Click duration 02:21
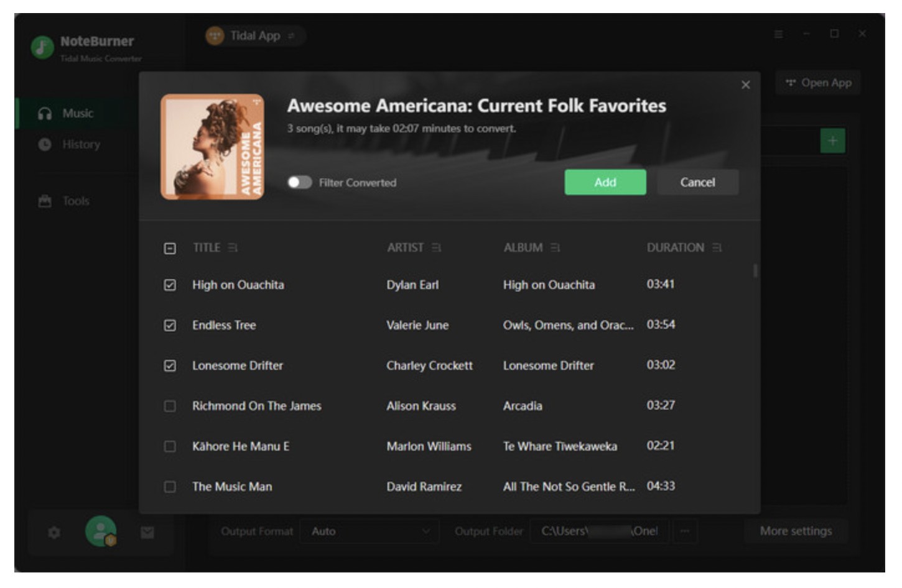The height and width of the screenshot is (588, 902). (x=661, y=446)
